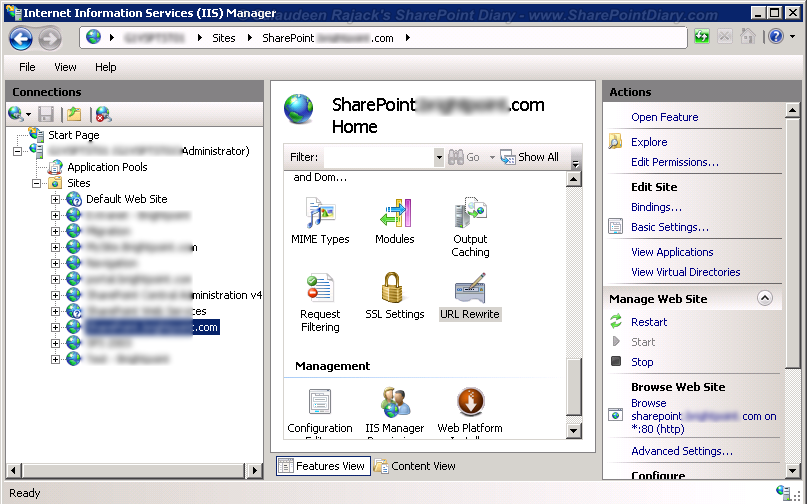
Task: Click the green Restart icon
Action: [616, 321]
